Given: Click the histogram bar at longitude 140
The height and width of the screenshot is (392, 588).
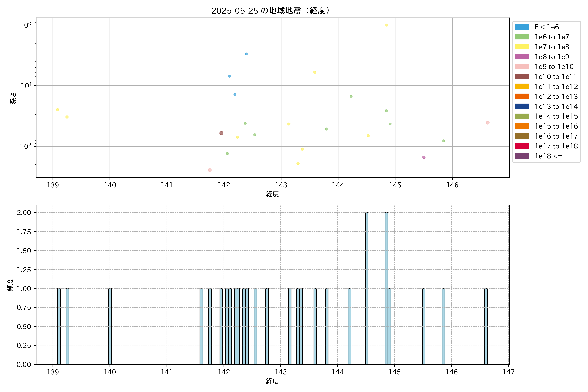Looking at the screenshot, I should pyautogui.click(x=110, y=326).
